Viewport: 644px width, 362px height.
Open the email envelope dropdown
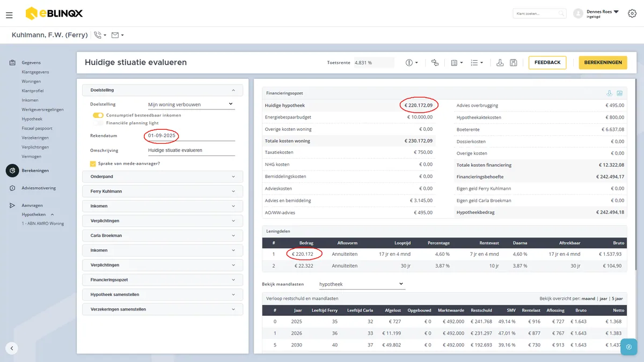tap(118, 35)
